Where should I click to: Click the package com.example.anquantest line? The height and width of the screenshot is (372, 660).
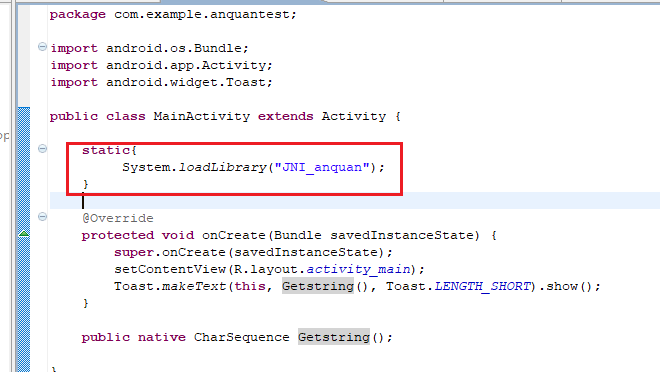pyautogui.click(x=173, y=15)
